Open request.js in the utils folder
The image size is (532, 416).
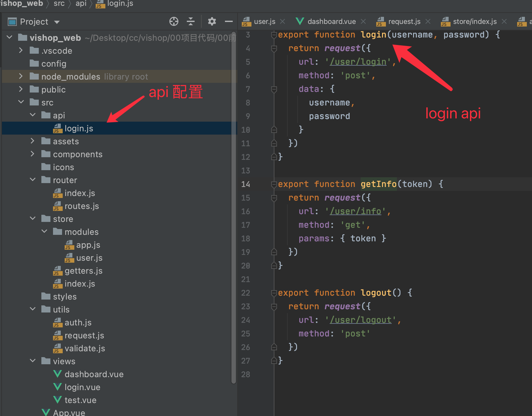(x=79, y=335)
